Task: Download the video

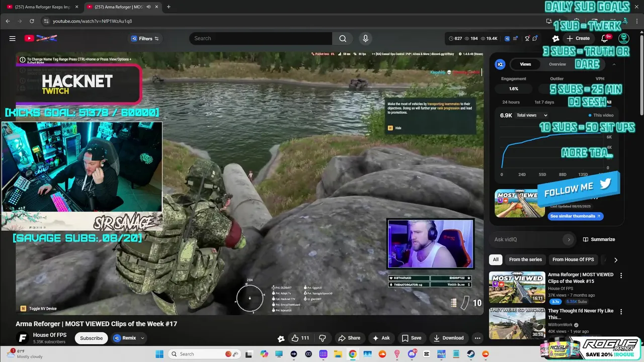Action: (x=448, y=338)
